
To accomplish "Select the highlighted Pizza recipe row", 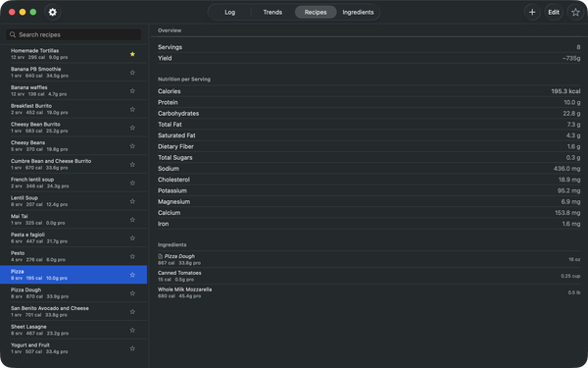I will [73, 275].
